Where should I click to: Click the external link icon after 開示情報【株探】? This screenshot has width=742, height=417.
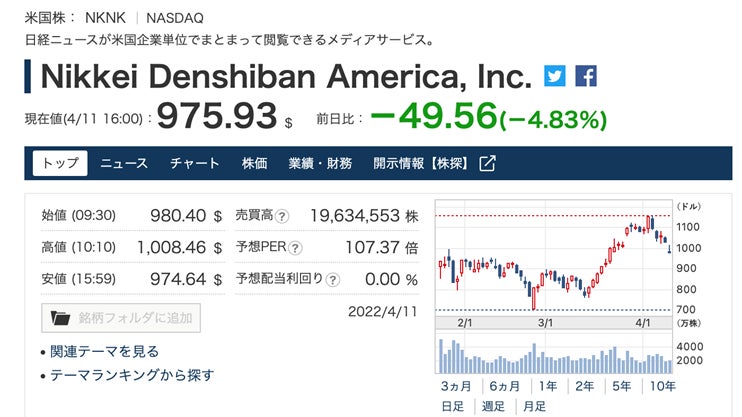(487, 164)
